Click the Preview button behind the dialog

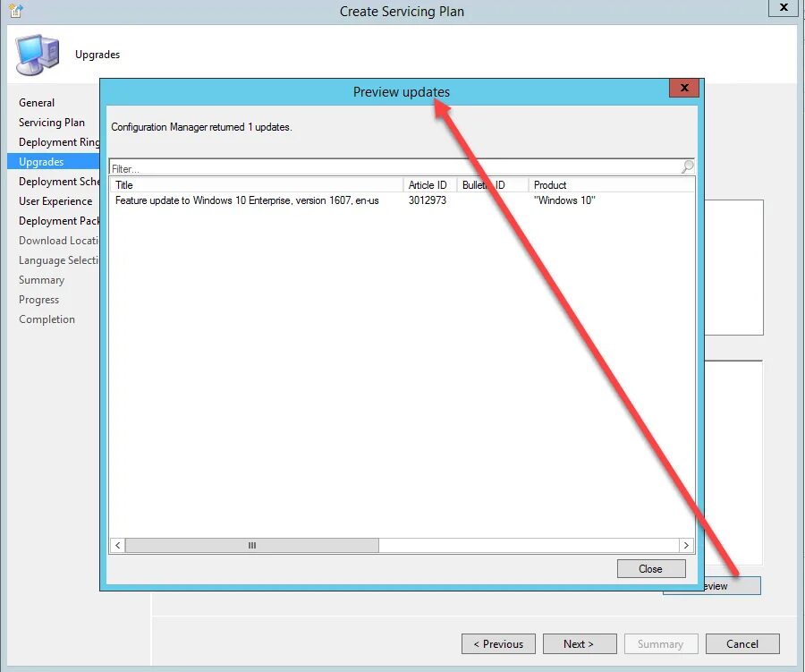(x=733, y=586)
